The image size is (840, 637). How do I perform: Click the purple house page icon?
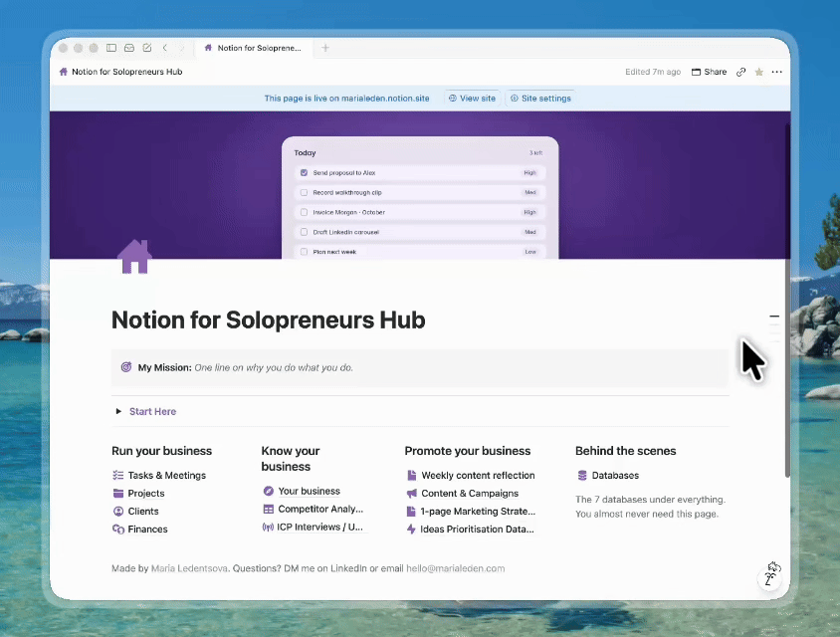(x=134, y=256)
